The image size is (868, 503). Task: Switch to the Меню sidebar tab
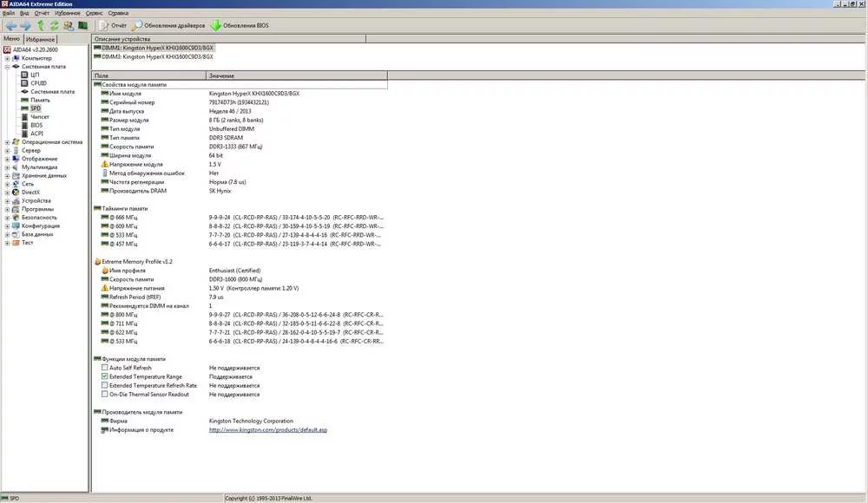tap(11, 39)
